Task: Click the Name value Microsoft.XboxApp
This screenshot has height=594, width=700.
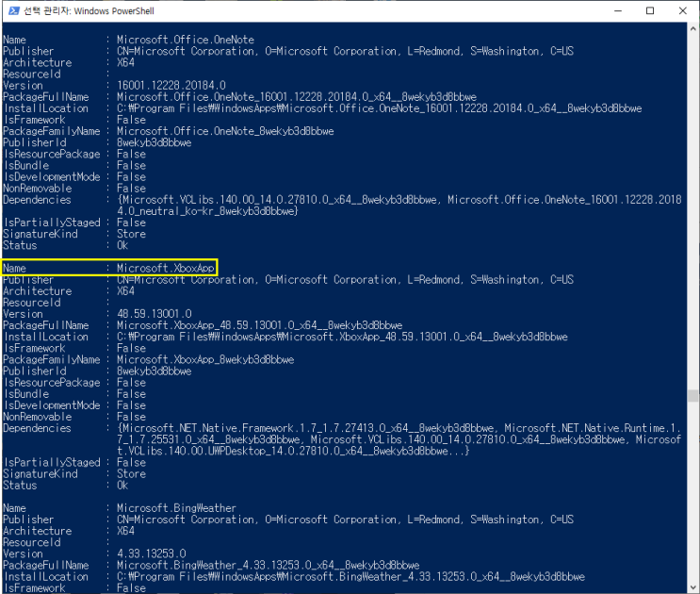Action: 166,268
